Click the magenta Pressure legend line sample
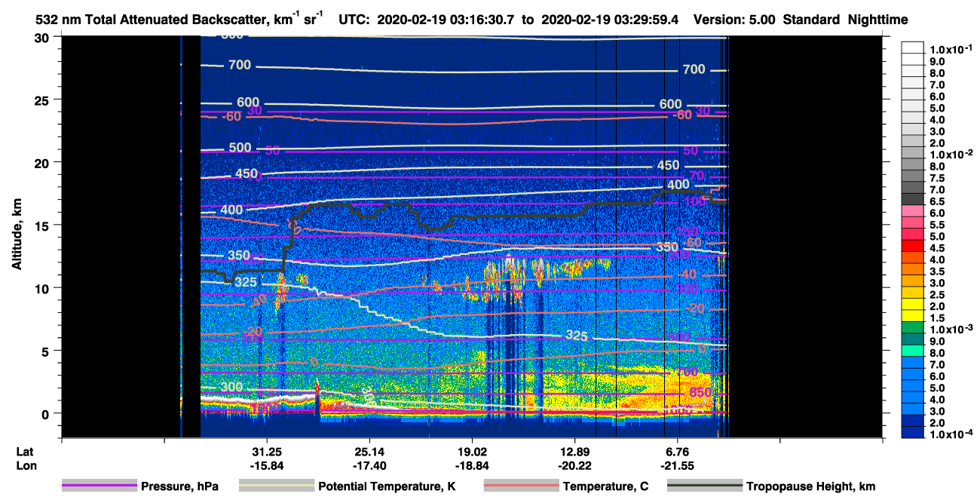 (x=101, y=486)
